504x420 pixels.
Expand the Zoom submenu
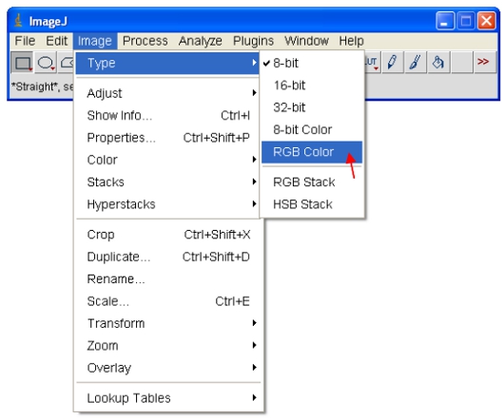(x=167, y=346)
